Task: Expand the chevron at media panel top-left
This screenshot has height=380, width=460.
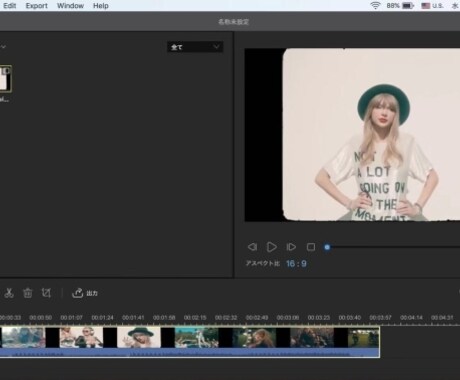Action: tap(3, 47)
